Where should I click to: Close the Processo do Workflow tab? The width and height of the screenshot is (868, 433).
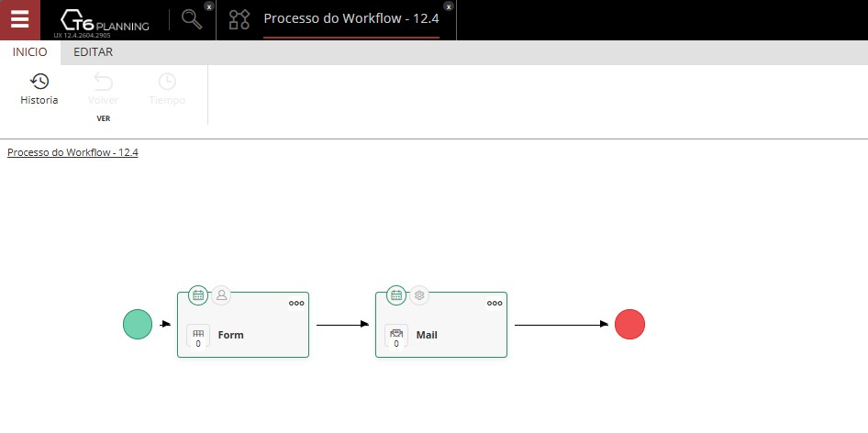449,6
